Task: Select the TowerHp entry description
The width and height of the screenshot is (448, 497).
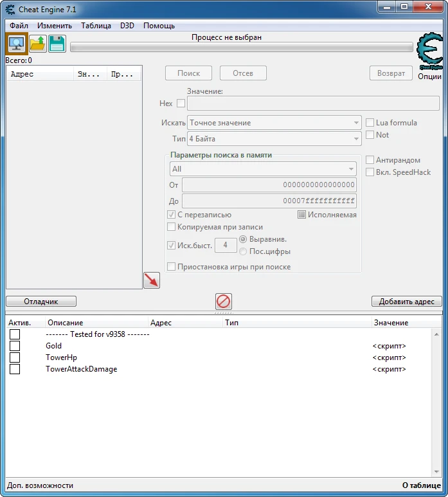Action: coord(61,357)
